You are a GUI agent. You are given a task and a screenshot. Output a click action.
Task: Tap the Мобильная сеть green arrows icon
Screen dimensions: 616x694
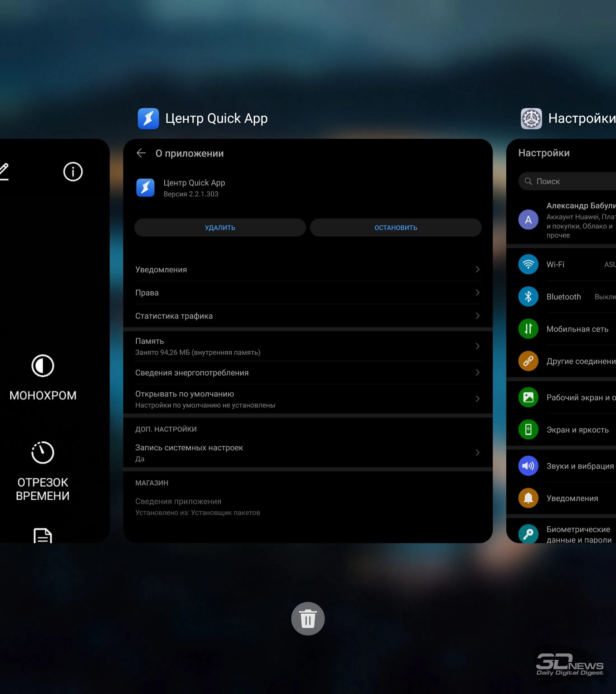point(528,329)
